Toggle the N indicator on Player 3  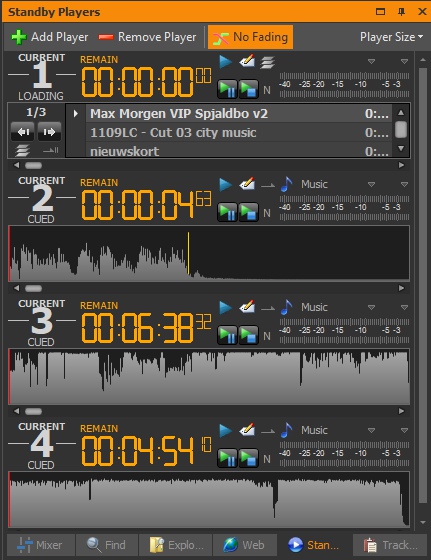click(267, 336)
